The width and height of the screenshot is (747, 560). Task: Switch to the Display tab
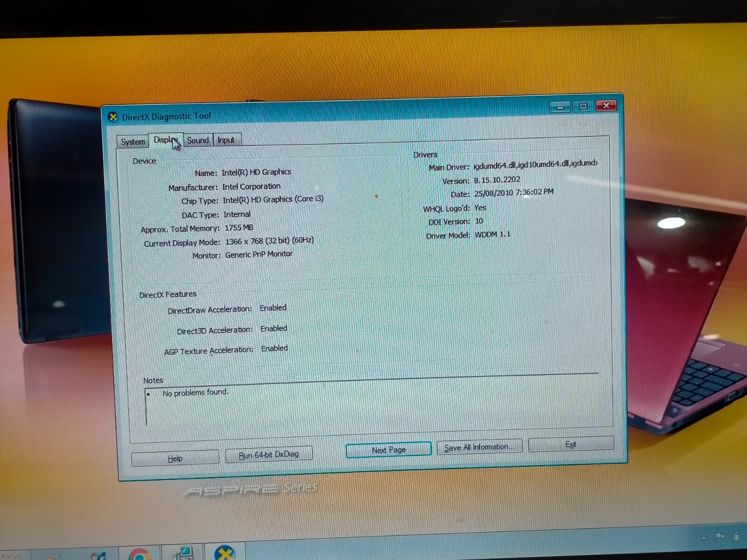click(166, 140)
